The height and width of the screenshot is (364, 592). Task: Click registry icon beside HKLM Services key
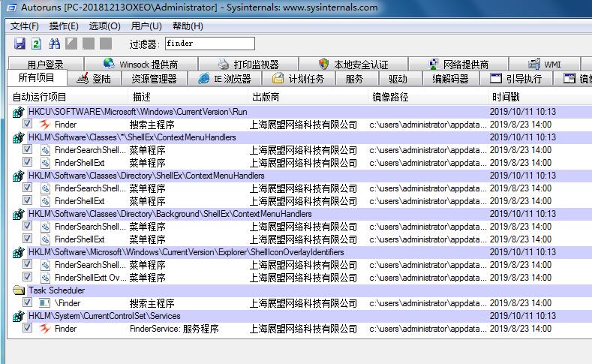tap(18, 316)
